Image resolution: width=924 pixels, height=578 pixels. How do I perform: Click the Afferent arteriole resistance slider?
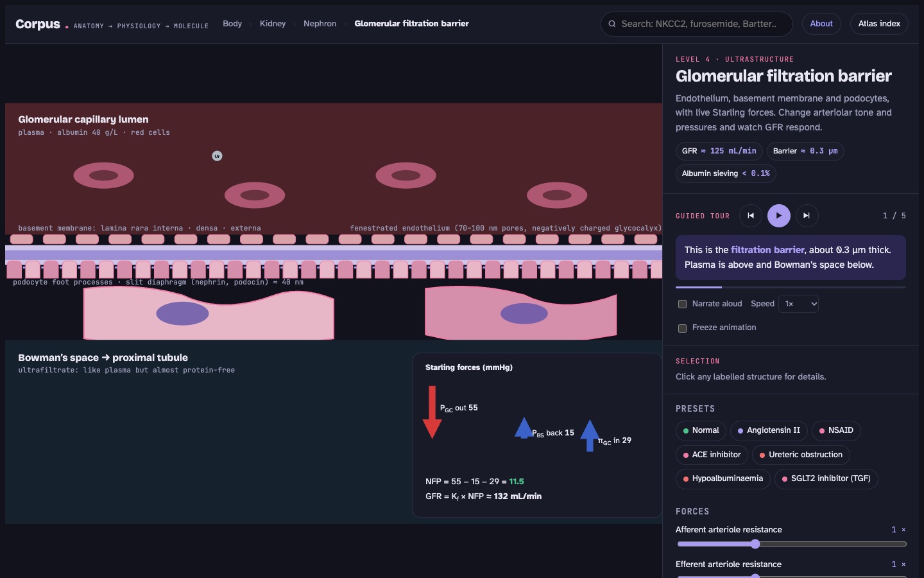click(792, 544)
